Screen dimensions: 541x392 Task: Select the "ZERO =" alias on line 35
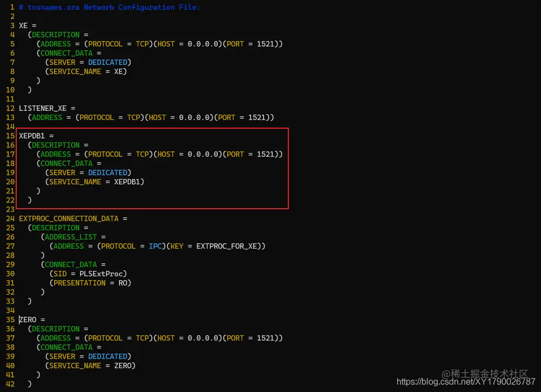(x=32, y=320)
